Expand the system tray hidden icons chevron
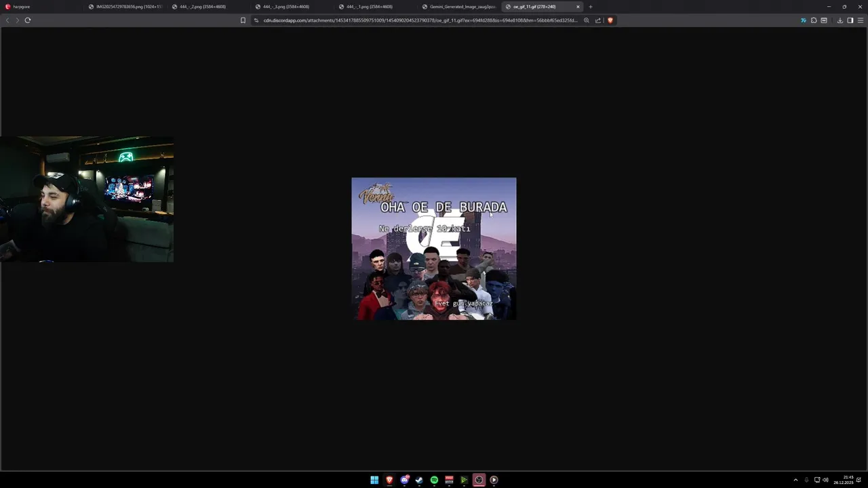Image resolution: width=868 pixels, height=488 pixels. pyautogui.click(x=795, y=480)
